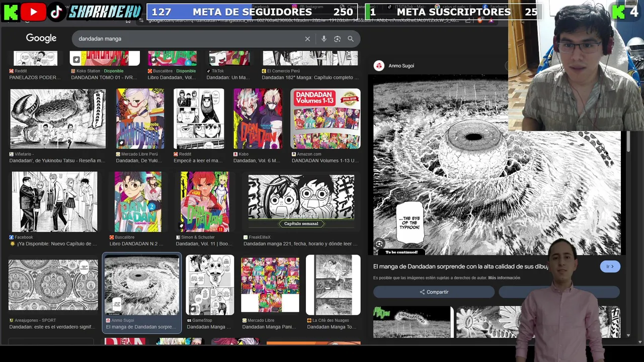Click 'Dandadan: este es el verdadero signif...' title
The width and height of the screenshot is (644, 362).
pos(52,327)
